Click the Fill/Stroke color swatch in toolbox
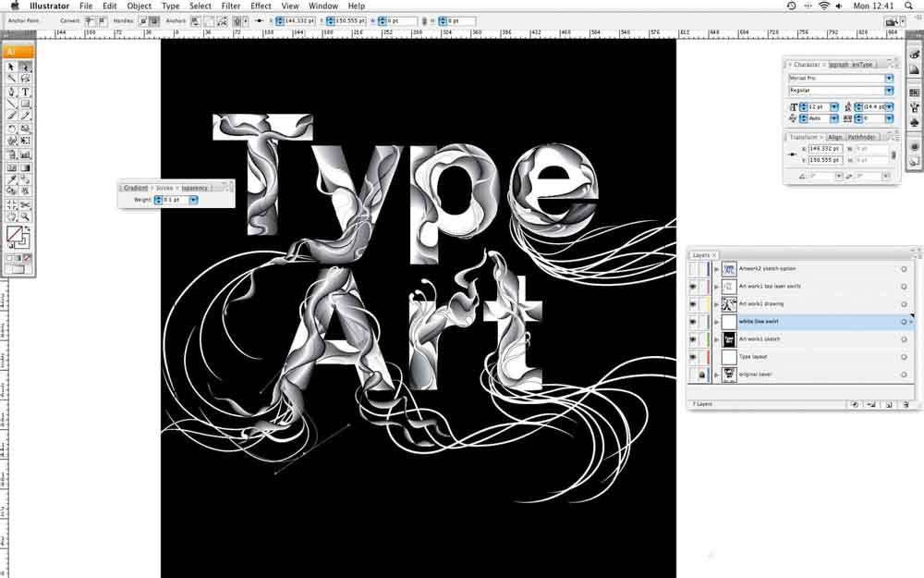924x578 pixels. (x=17, y=237)
